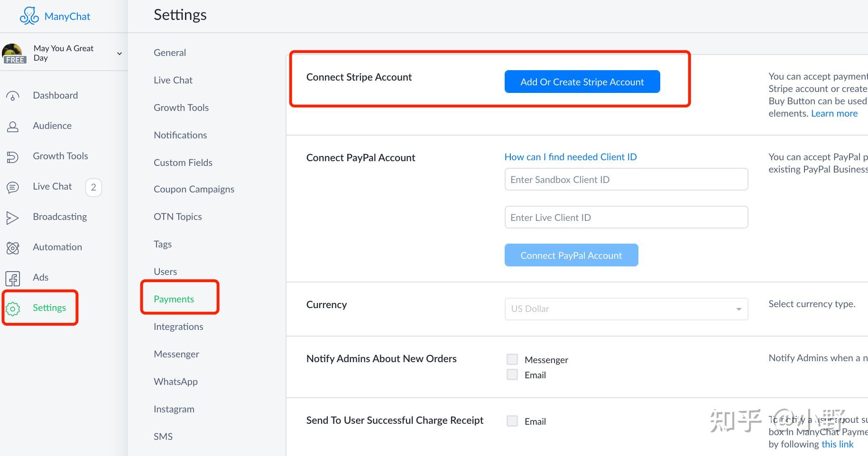This screenshot has width=868, height=456.
Task: Click the ManyChat logo icon
Action: coord(29,16)
